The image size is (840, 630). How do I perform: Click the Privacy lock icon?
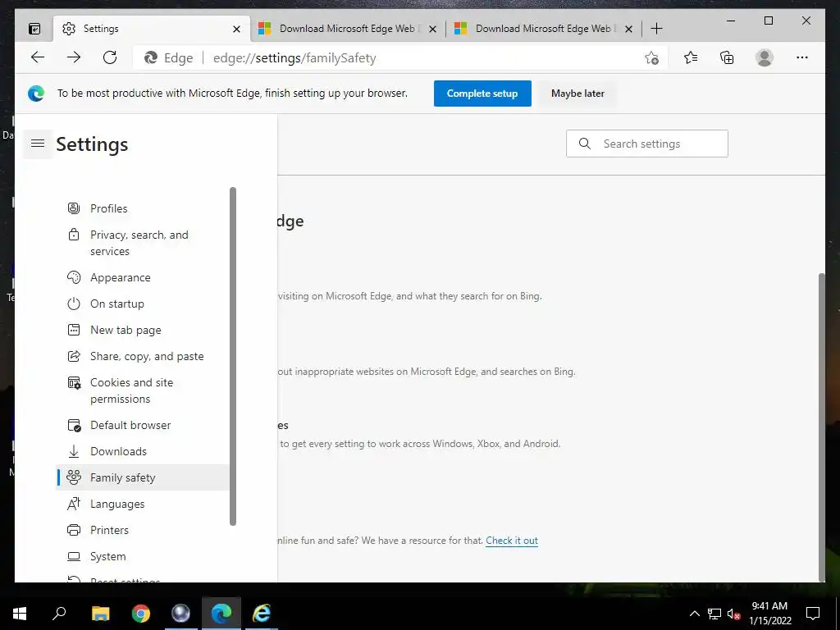tap(74, 235)
